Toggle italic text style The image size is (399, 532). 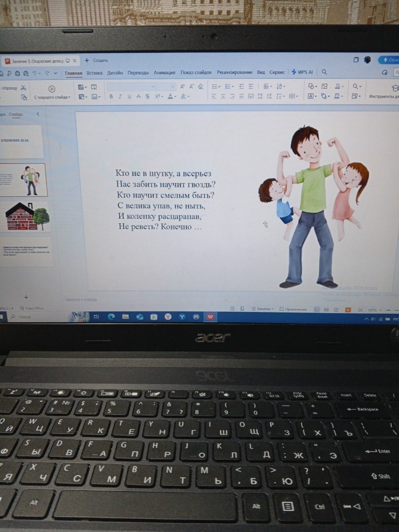tap(120, 97)
